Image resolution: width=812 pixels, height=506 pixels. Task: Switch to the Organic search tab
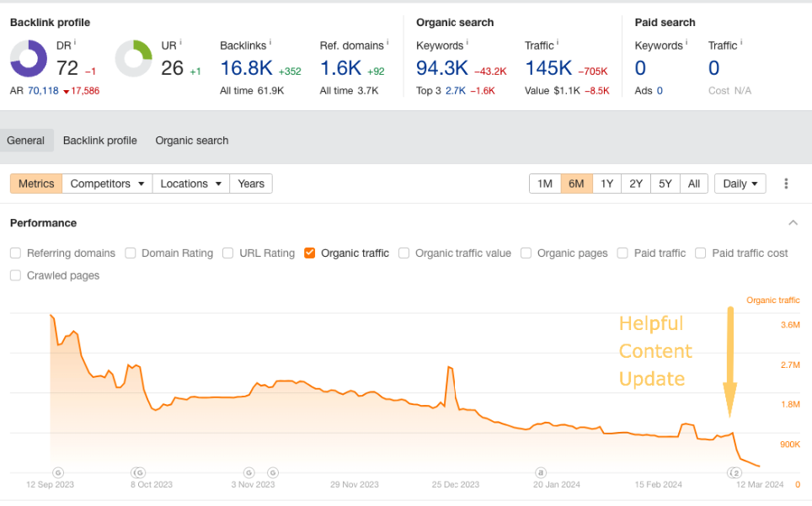(191, 141)
